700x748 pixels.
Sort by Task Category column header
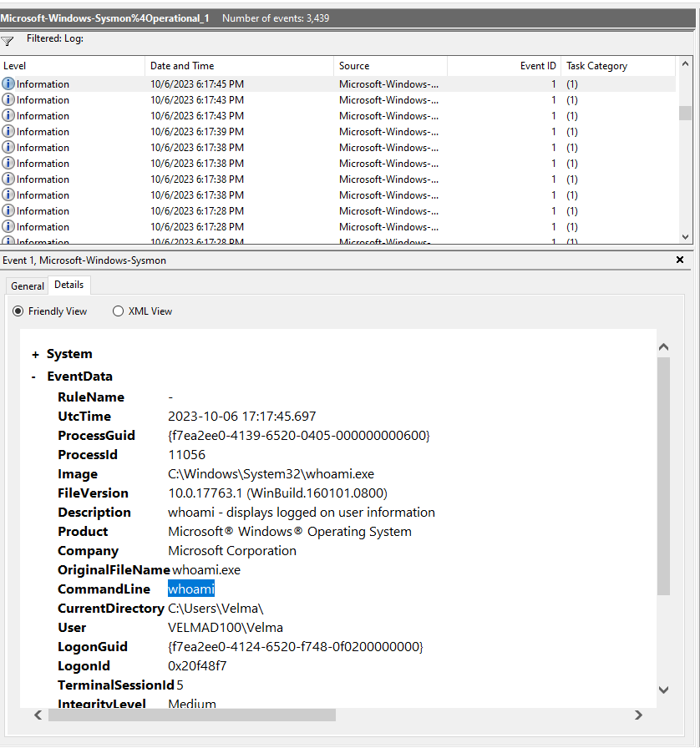(618, 66)
